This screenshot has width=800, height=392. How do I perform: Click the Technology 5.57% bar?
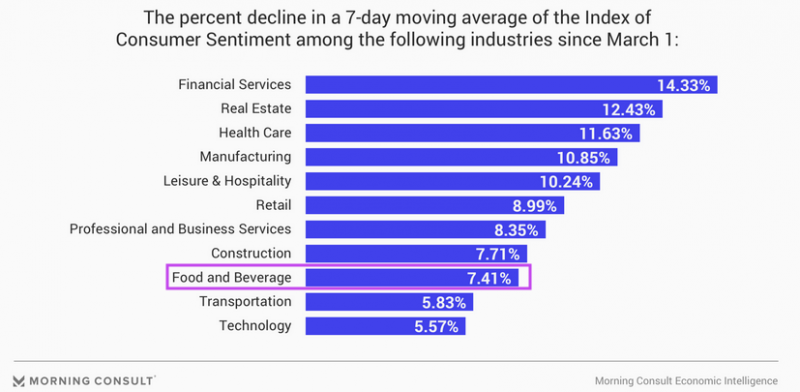point(386,326)
